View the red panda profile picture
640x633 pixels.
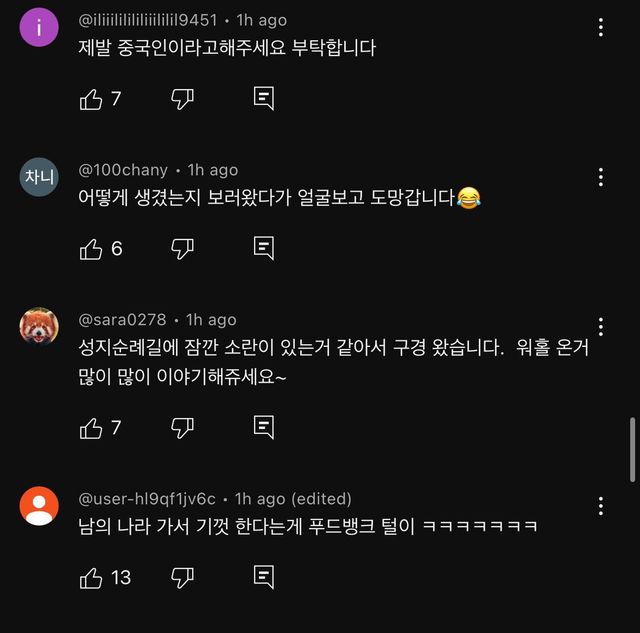coord(39,326)
